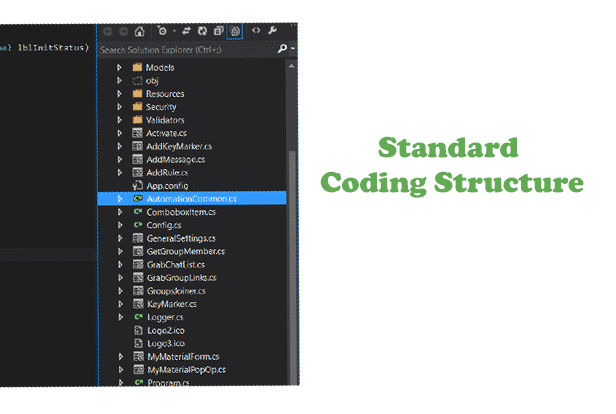This screenshot has height=414, width=616.
Task: Expand the Models folder
Action: [x=119, y=67]
